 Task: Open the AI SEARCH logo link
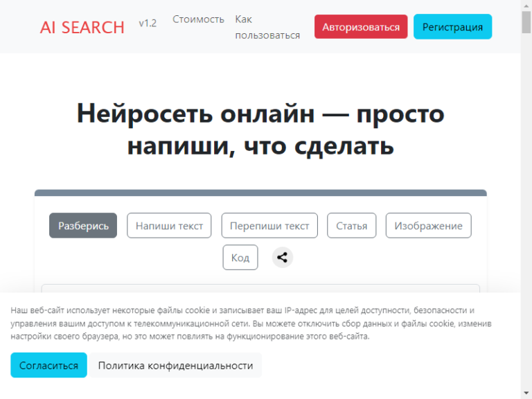click(x=82, y=28)
